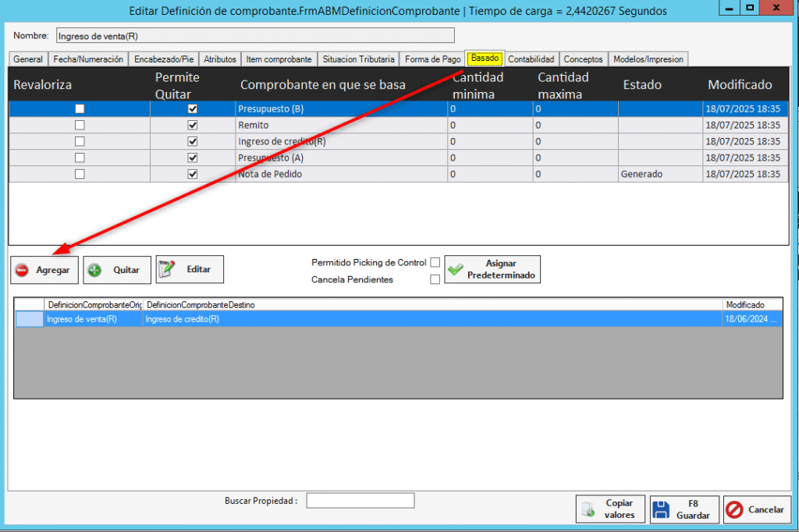Screen dimensions: 799x532
Task: Click the F8 Guardar floppy disk icon
Action: 662,510
